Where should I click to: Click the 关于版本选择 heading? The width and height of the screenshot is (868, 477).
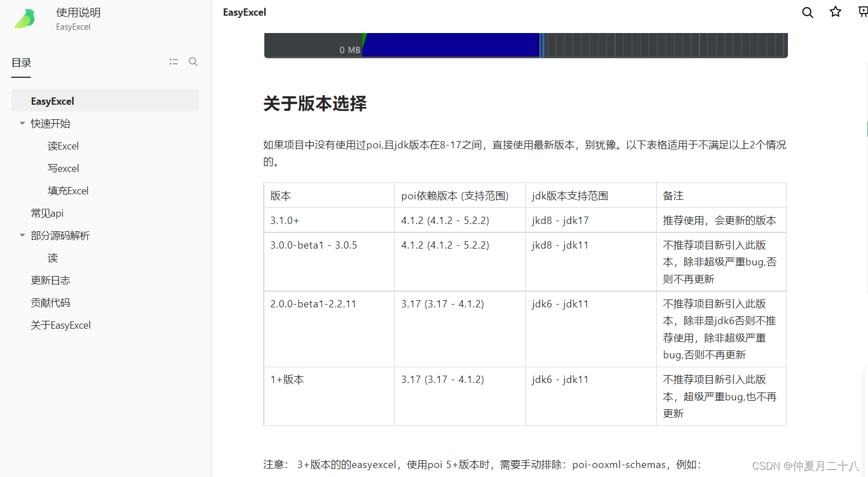point(315,104)
